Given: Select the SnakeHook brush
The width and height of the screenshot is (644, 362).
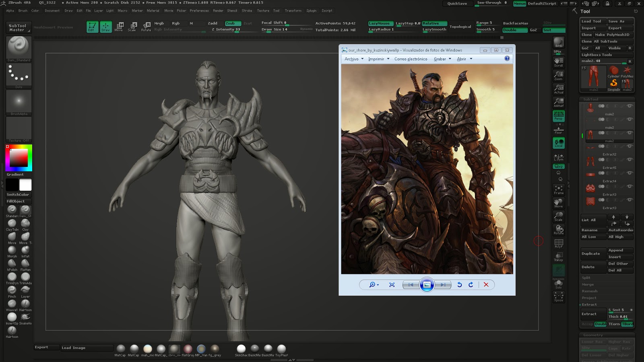Looking at the screenshot, I should click(25, 319).
